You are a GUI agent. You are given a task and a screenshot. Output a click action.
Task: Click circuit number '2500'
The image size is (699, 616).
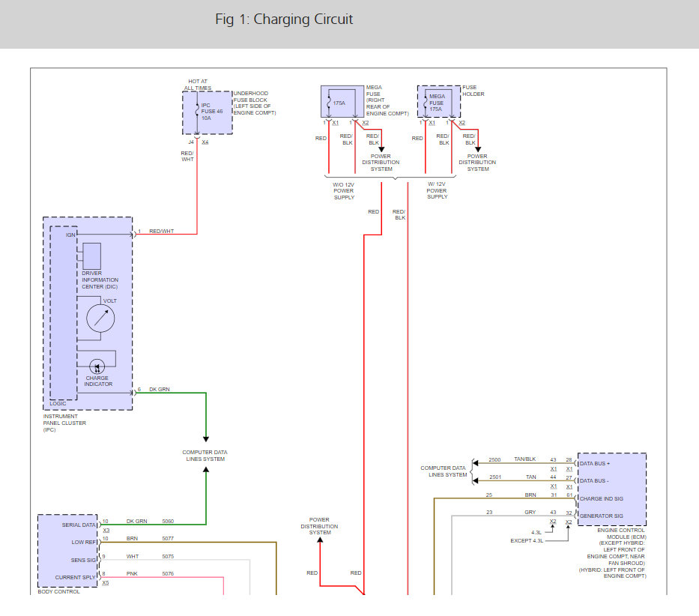pyautogui.click(x=494, y=459)
